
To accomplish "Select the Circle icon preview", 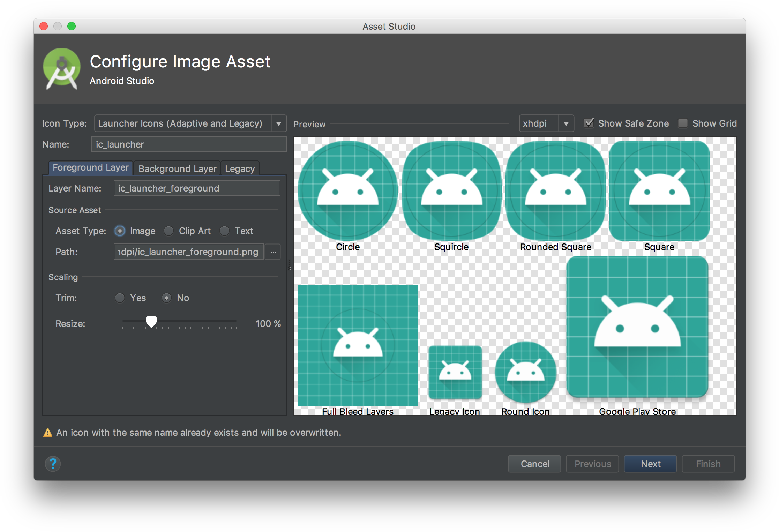I will [x=347, y=190].
